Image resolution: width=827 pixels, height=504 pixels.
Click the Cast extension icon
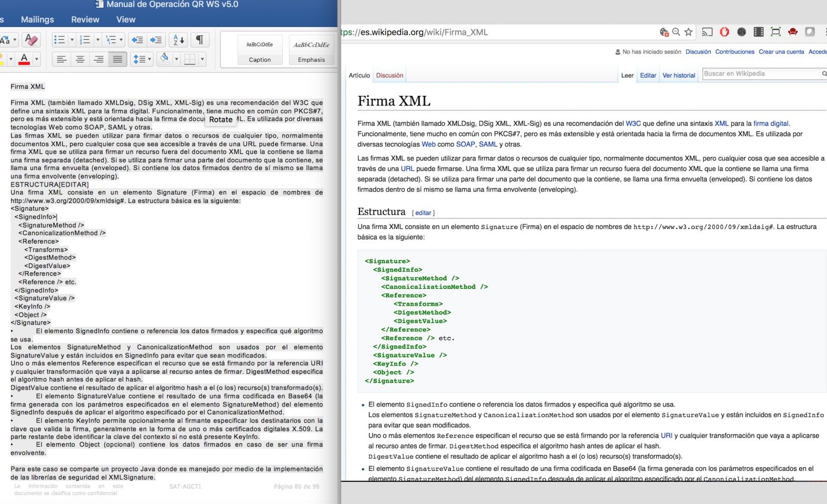[707, 32]
